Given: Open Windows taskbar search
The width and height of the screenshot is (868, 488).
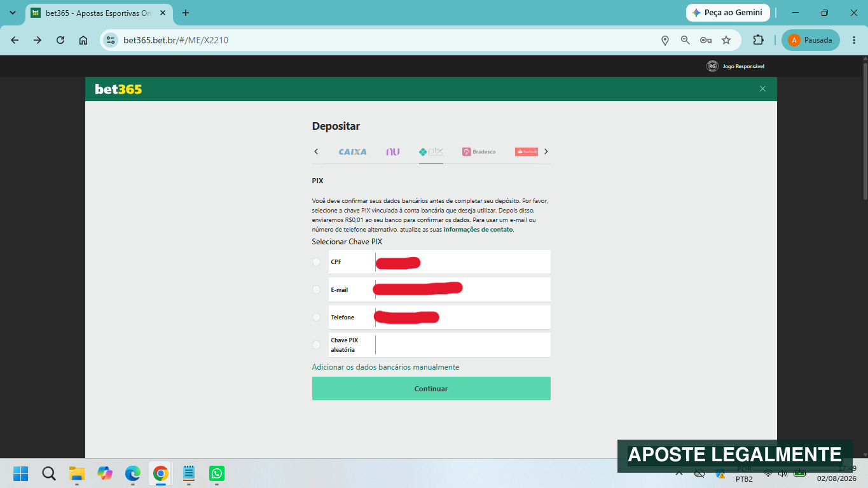Looking at the screenshot, I should (x=49, y=473).
